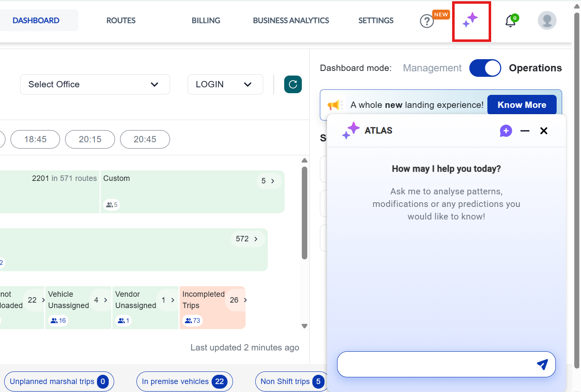Click the NEW badge on help icon

coord(441,15)
